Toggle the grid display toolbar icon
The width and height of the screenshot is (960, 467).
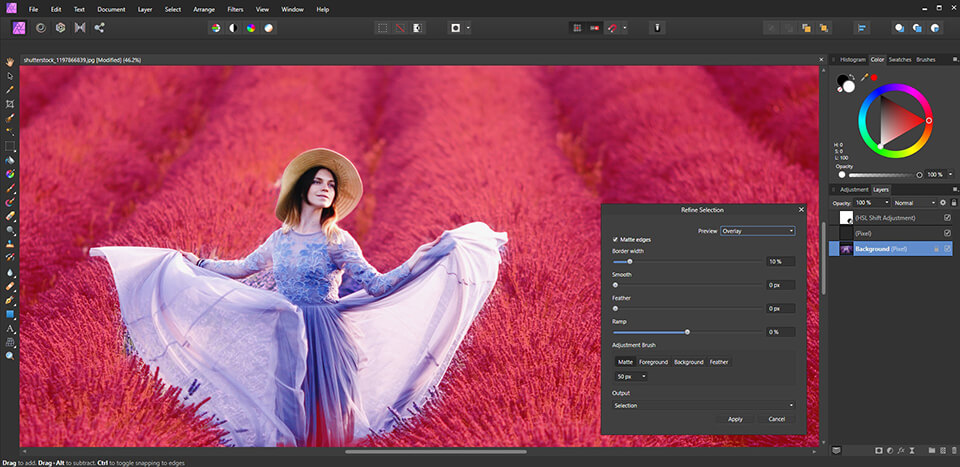coord(577,28)
